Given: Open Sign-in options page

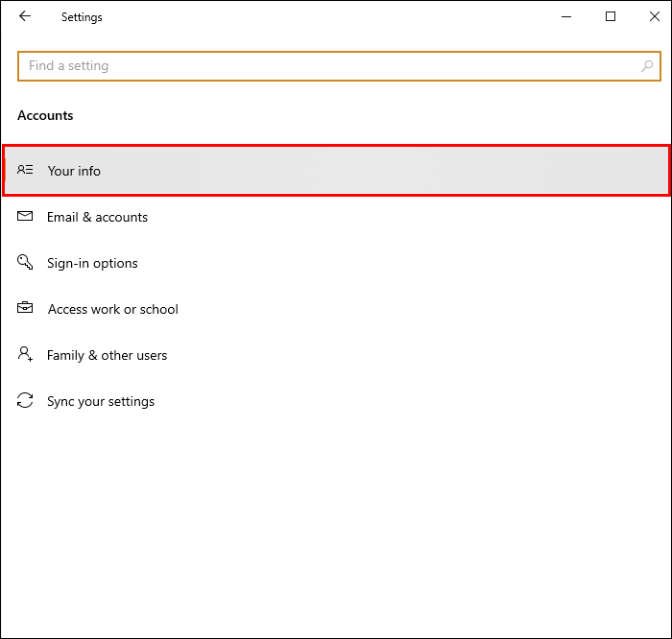Looking at the screenshot, I should 92,263.
